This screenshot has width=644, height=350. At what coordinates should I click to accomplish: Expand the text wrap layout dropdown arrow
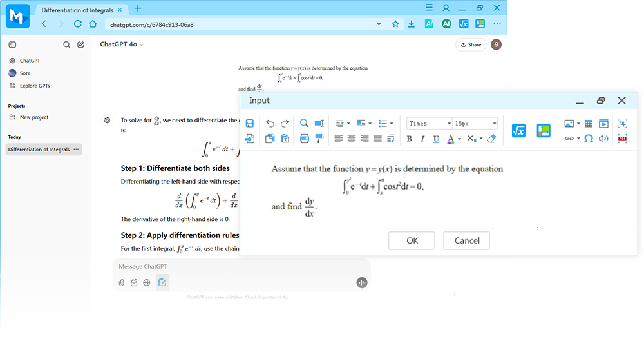[x=370, y=123]
